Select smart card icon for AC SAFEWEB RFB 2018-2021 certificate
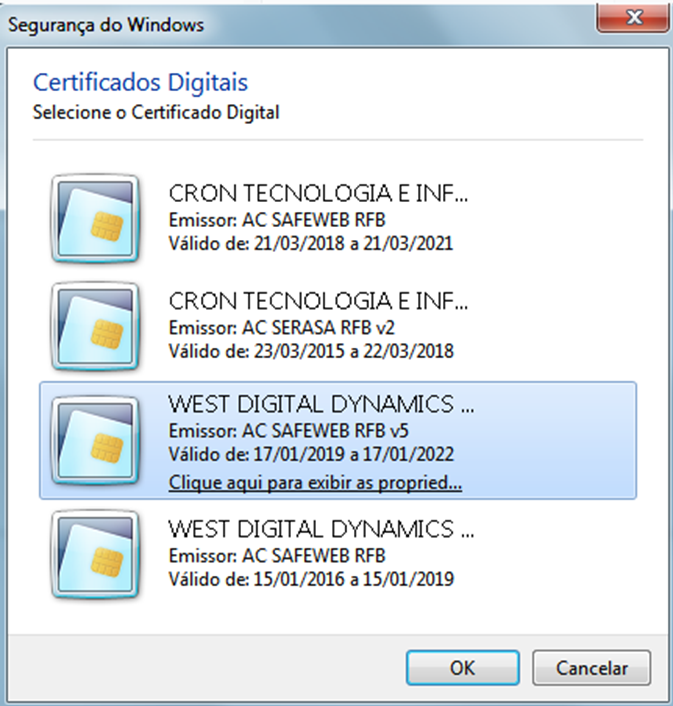This screenshot has height=706, width=673. [x=95, y=219]
